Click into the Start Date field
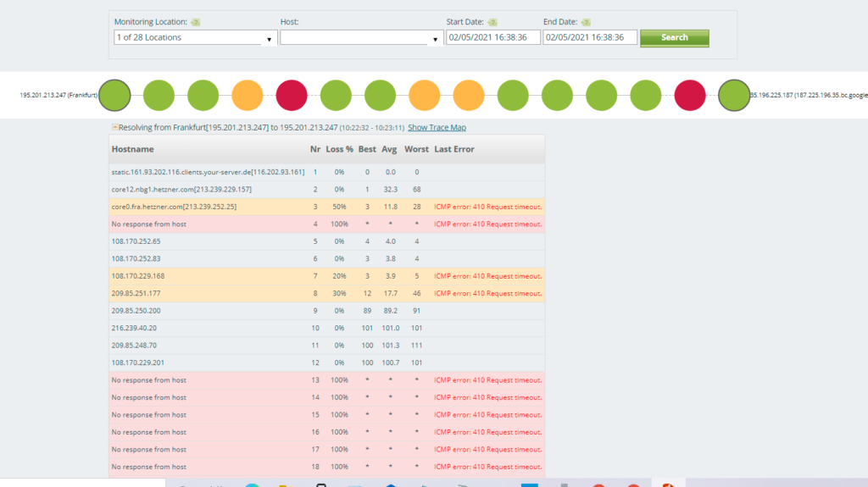Viewport: 868px width, 487px height. tap(492, 37)
